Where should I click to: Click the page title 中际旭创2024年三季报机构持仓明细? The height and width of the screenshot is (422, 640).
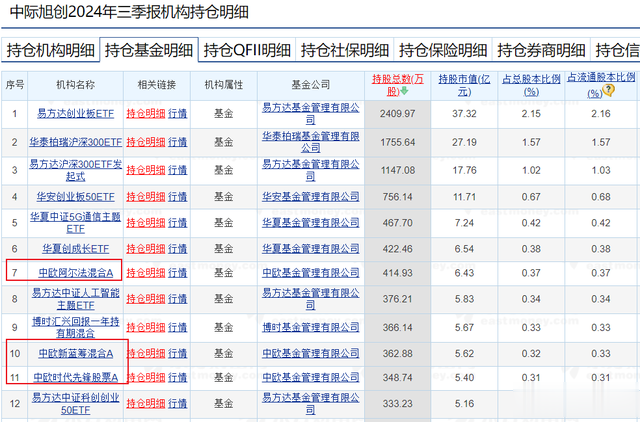[129, 12]
